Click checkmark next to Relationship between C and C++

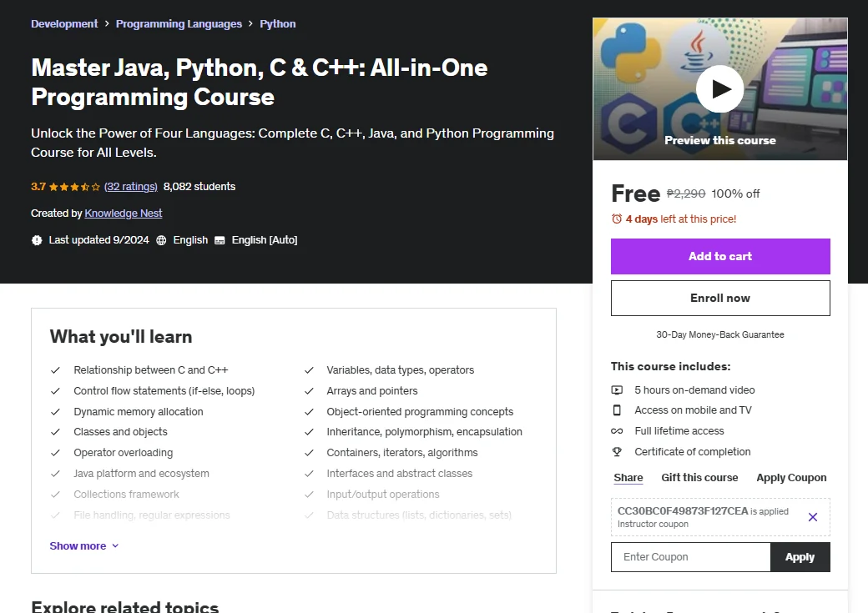(55, 370)
